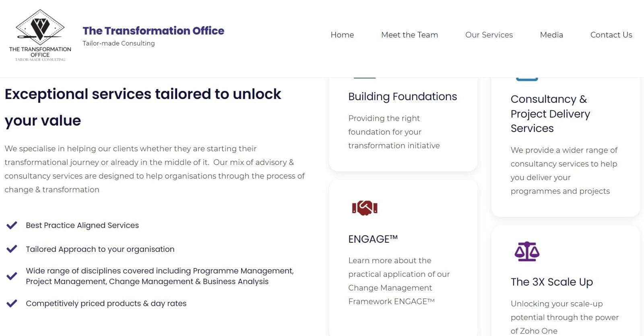Click checkmark beside Best Practice Aligned Services
The height and width of the screenshot is (336, 644).
tap(12, 225)
